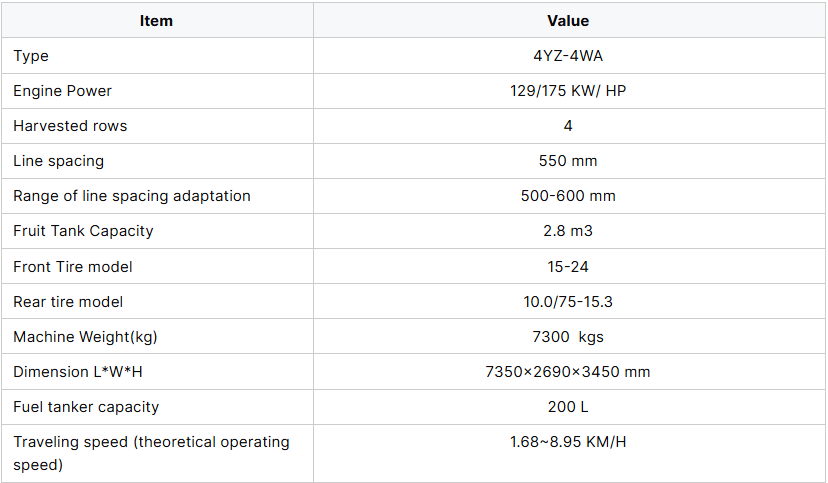
Task: Select the 550 mm value cell
Action: [x=568, y=161]
